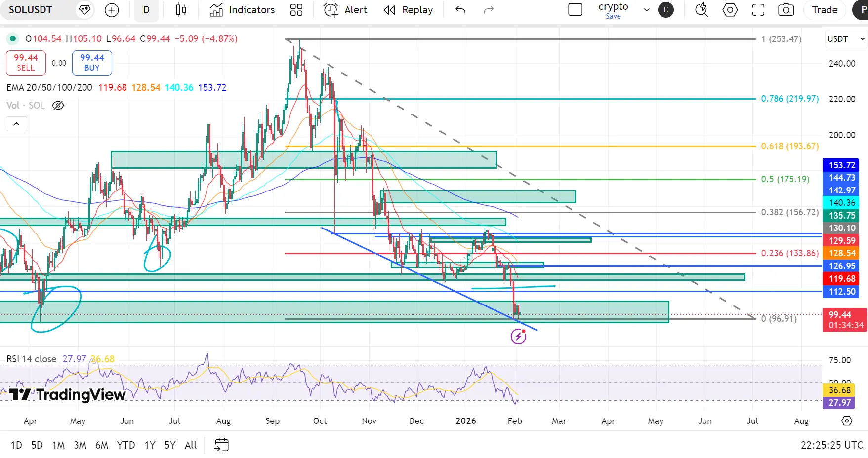The height and width of the screenshot is (458, 868).
Task: Select the 1M date range
Action: [58, 445]
